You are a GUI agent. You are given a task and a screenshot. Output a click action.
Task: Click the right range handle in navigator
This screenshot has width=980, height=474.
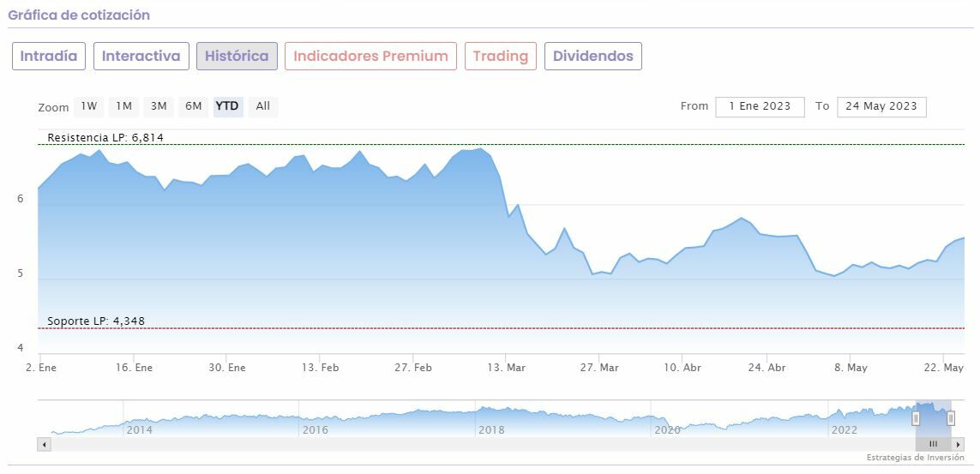click(x=951, y=418)
